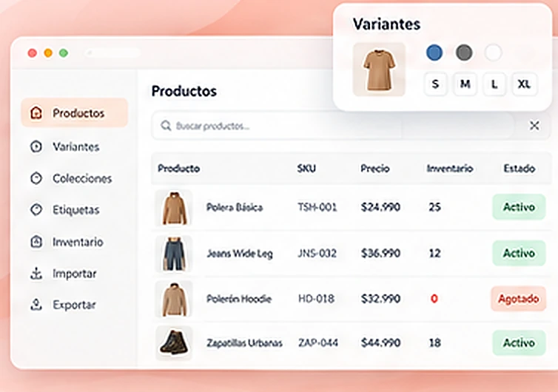
Task: Click the Exportar upload icon
Action: pos(36,305)
